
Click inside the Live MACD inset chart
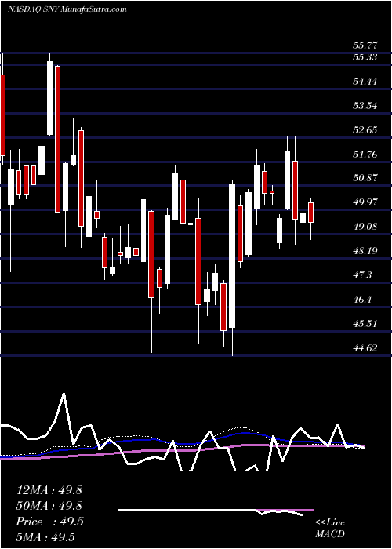click(216, 510)
